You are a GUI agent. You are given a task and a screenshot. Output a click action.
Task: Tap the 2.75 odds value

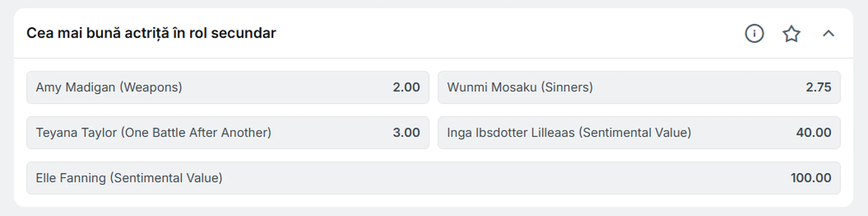click(818, 87)
